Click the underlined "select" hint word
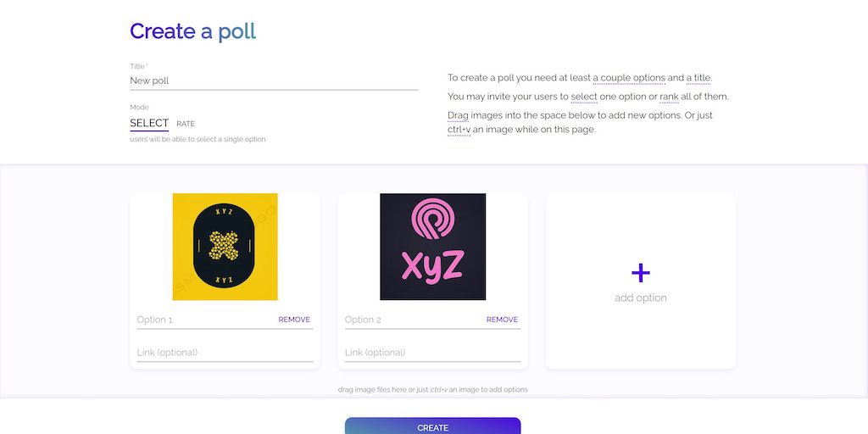 [x=584, y=97]
